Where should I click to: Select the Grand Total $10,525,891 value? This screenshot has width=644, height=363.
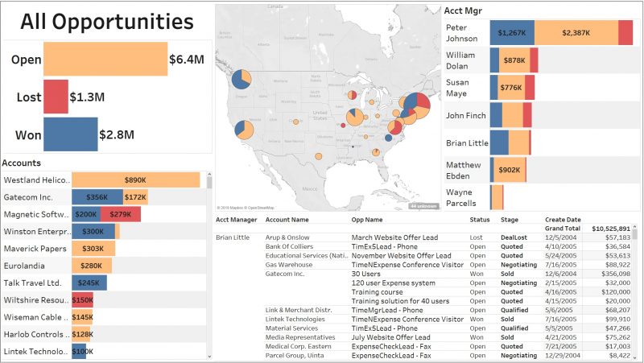[611, 229]
